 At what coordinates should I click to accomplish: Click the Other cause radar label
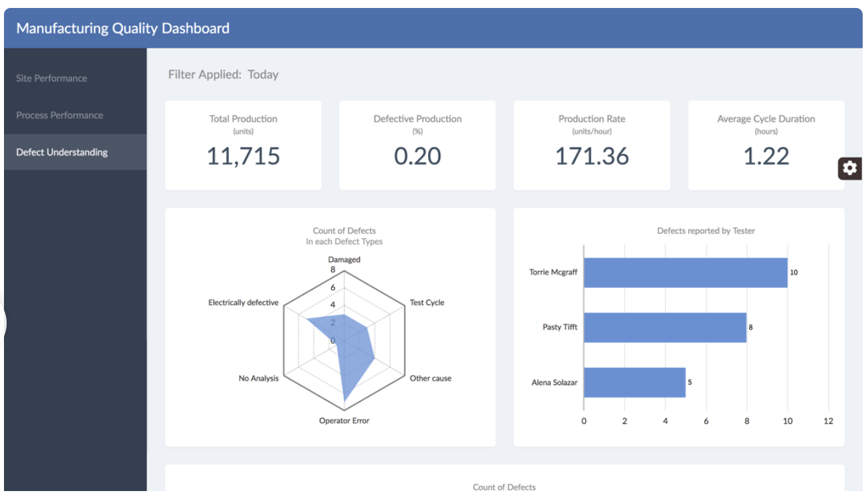(430, 378)
